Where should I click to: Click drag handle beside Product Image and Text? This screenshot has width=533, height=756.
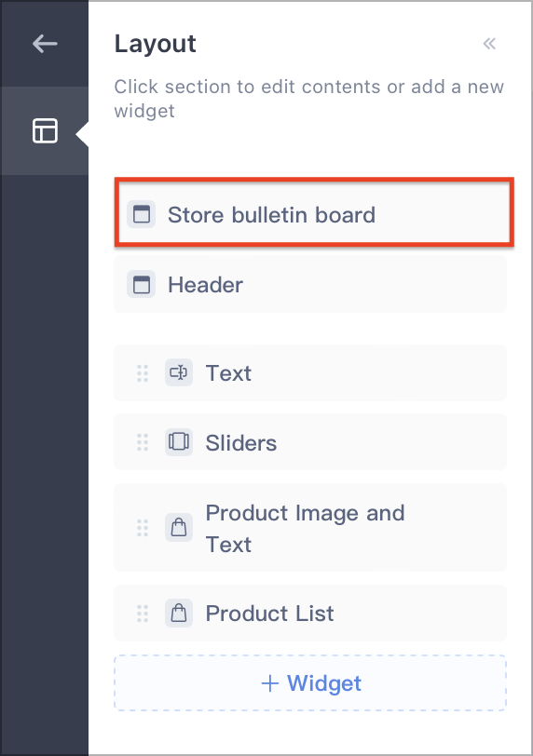pyautogui.click(x=143, y=528)
